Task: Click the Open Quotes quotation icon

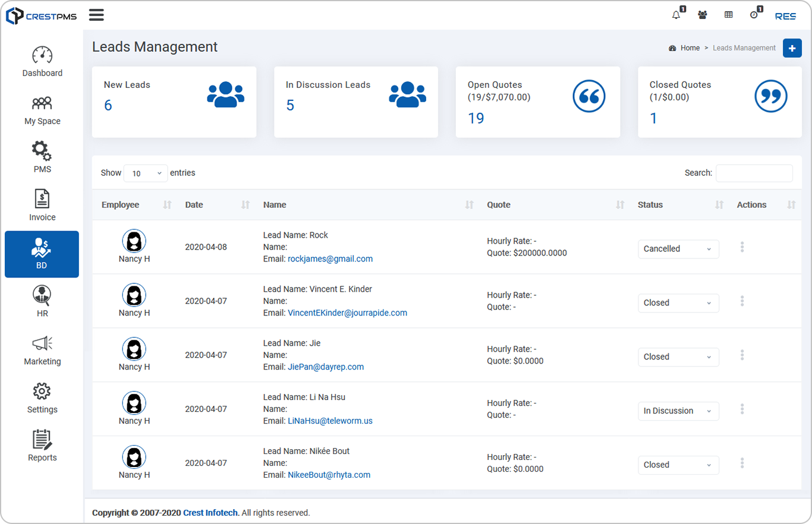Action: click(x=589, y=96)
